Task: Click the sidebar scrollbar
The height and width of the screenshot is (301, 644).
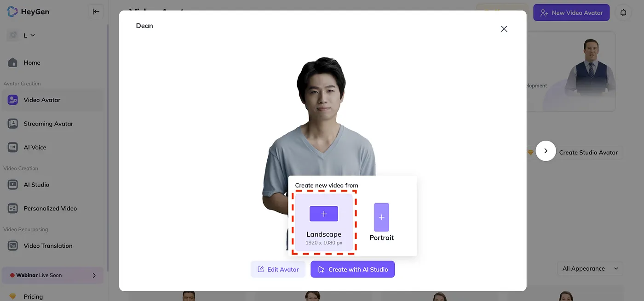Action: [107, 147]
